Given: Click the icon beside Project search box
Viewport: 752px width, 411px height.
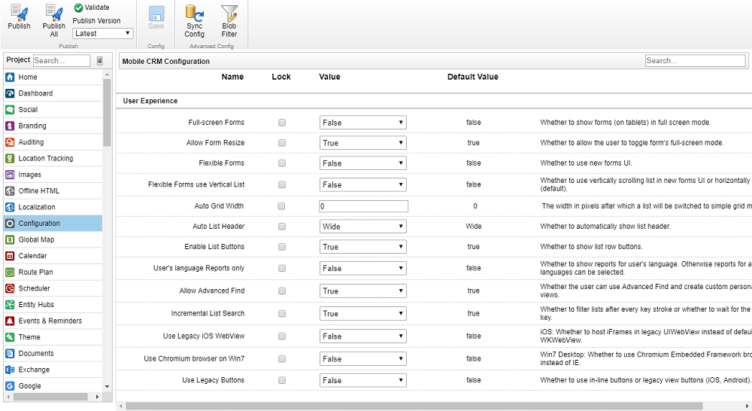Looking at the screenshot, I should [100, 60].
